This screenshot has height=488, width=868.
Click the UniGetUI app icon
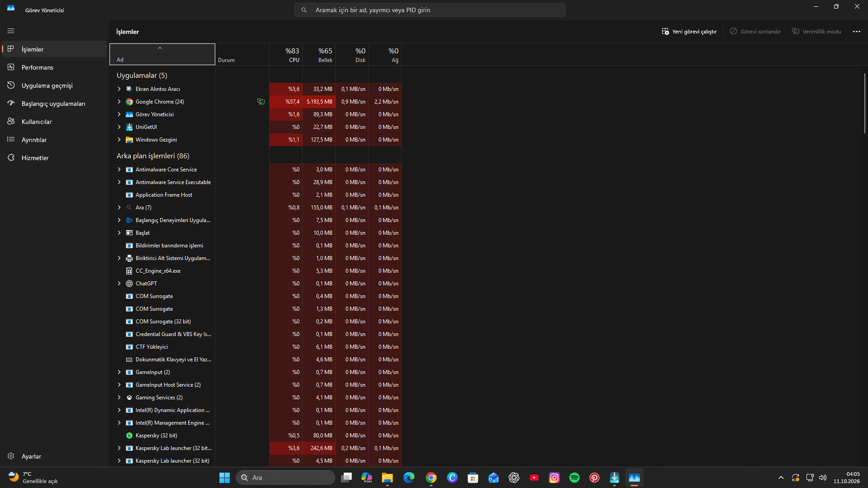[129, 127]
